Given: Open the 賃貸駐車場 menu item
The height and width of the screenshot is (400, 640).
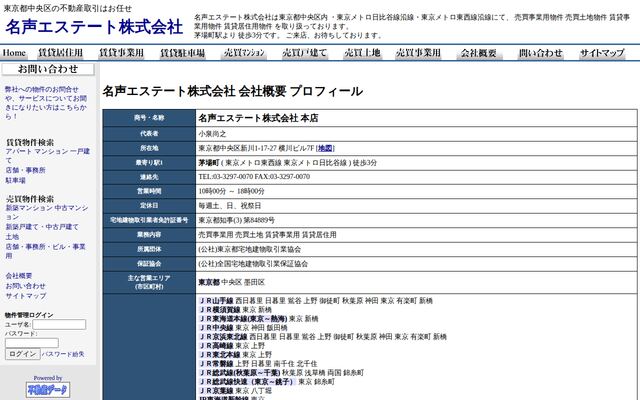Looking at the screenshot, I should (x=182, y=53).
